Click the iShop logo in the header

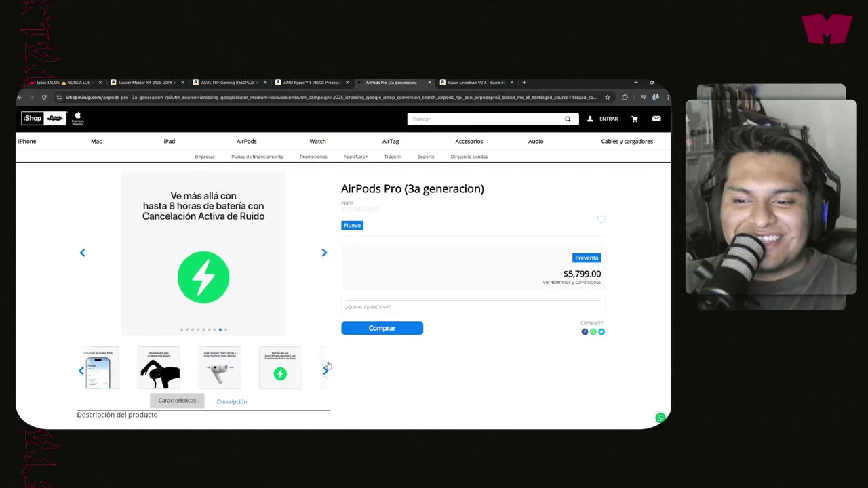click(43, 119)
